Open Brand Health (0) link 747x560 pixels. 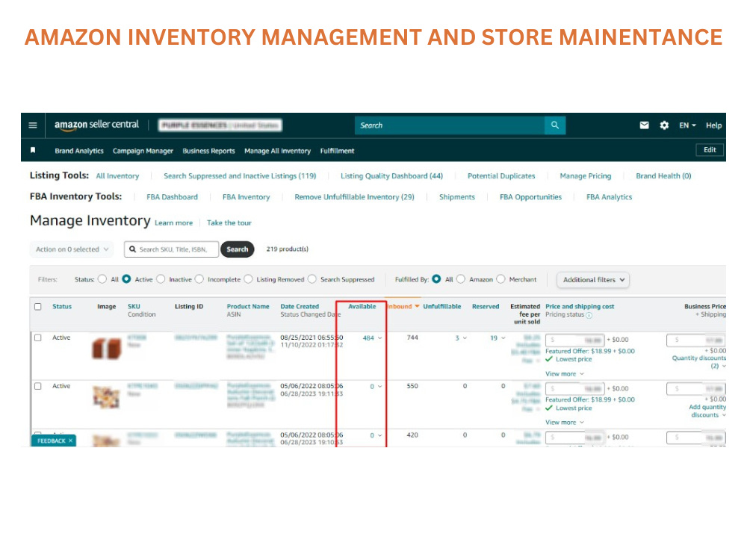tap(663, 175)
